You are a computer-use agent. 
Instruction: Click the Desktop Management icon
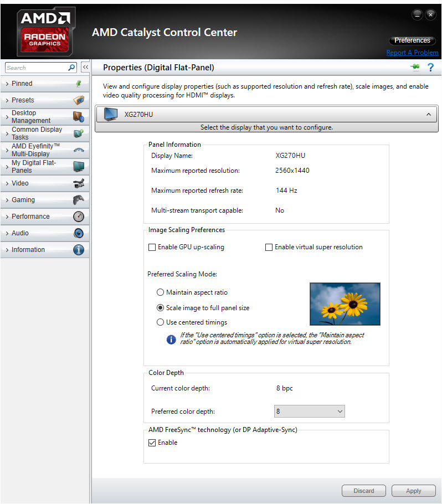(79, 117)
